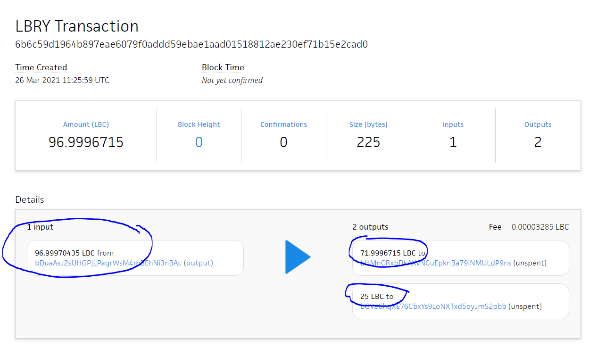Click the Amount (LBC) label

[86, 124]
